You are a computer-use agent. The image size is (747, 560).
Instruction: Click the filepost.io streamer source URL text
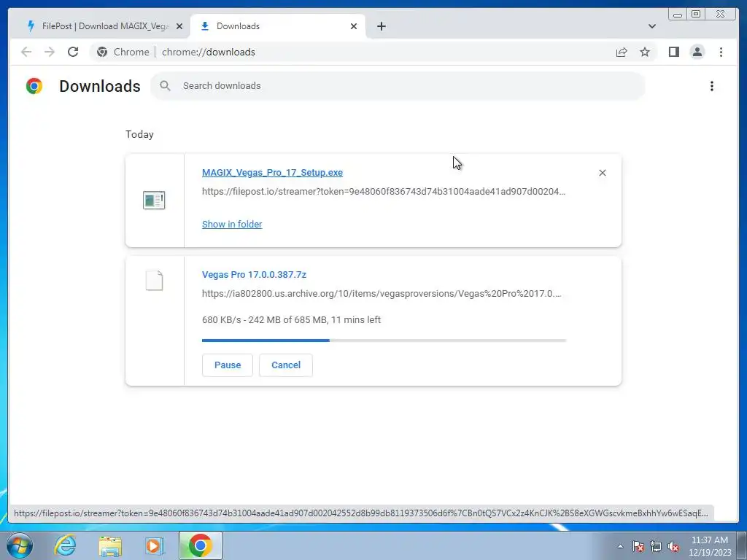pyautogui.click(x=384, y=192)
